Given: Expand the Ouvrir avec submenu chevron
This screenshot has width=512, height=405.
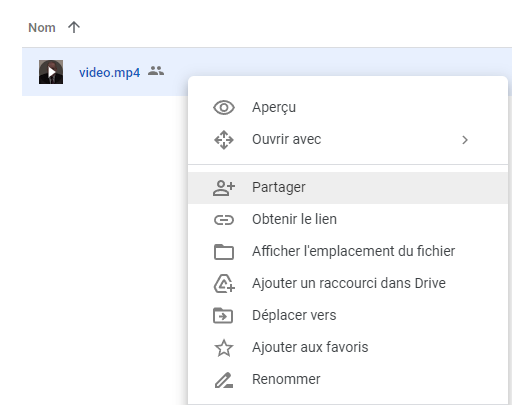Looking at the screenshot, I should click(465, 140).
